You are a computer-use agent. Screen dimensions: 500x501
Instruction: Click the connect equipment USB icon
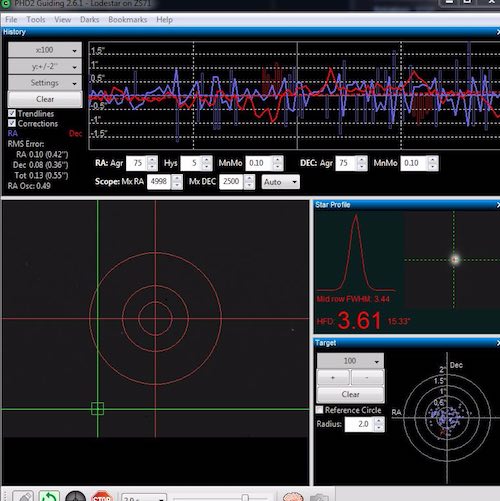(x=23, y=496)
